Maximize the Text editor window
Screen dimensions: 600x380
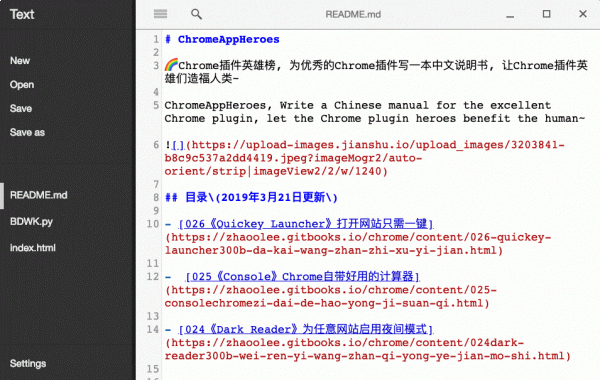click(546, 14)
